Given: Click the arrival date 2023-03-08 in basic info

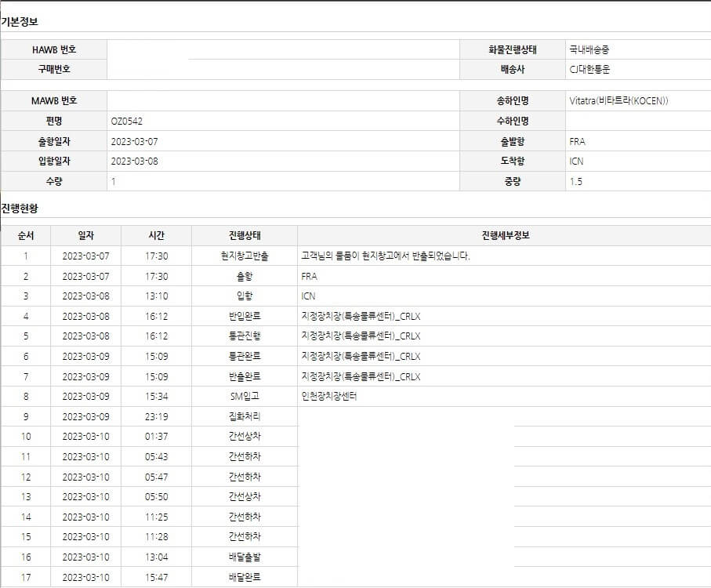Looking at the screenshot, I should click(x=134, y=161).
